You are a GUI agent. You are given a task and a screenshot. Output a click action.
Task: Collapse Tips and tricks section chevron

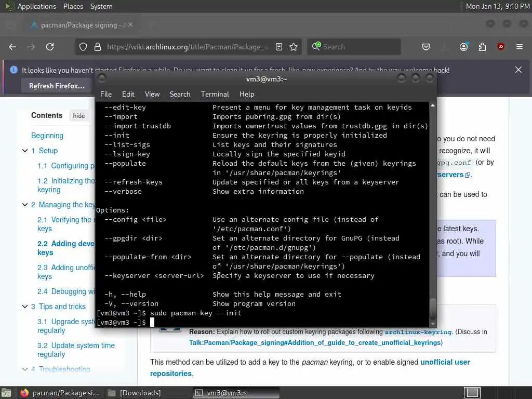[25, 307]
